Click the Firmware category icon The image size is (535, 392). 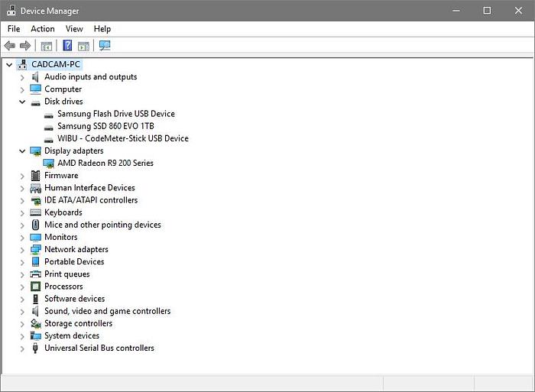pyautogui.click(x=35, y=176)
